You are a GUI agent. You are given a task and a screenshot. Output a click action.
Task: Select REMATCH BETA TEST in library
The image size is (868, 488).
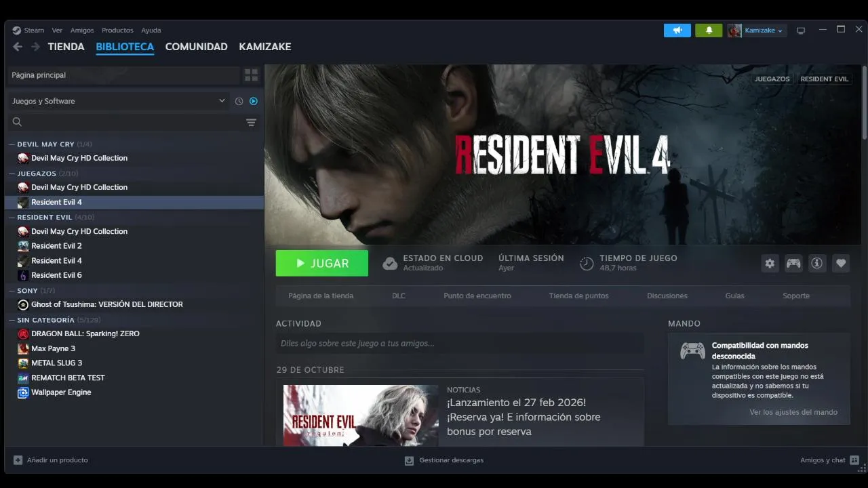68,378
